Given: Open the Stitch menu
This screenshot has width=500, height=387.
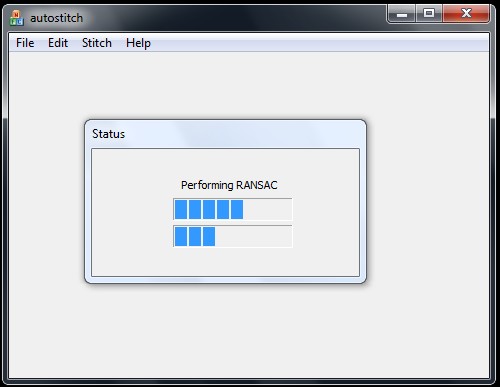Looking at the screenshot, I should point(97,43).
